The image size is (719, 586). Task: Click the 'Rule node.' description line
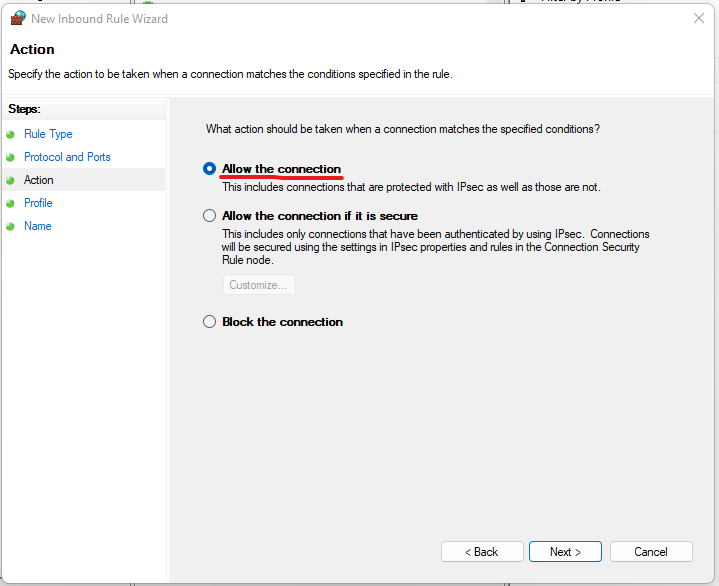coord(248,260)
